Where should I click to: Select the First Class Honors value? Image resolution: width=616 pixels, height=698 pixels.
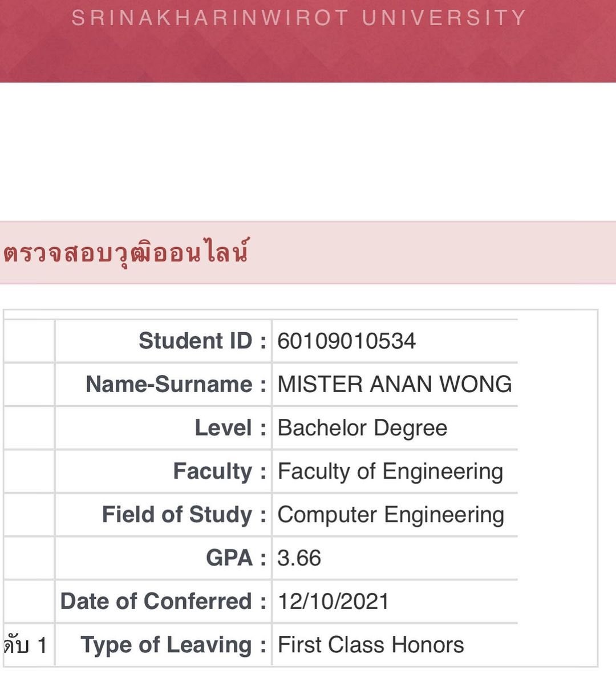371,644
